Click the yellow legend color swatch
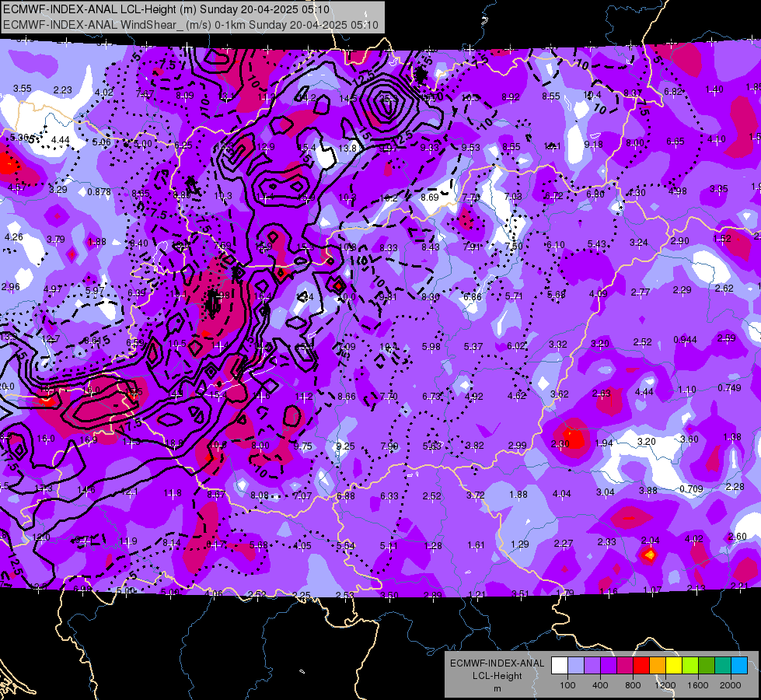This screenshot has width=761, height=700. [x=674, y=666]
